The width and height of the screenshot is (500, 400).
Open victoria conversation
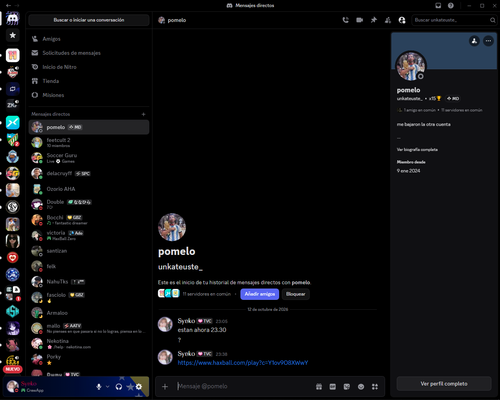89,235
